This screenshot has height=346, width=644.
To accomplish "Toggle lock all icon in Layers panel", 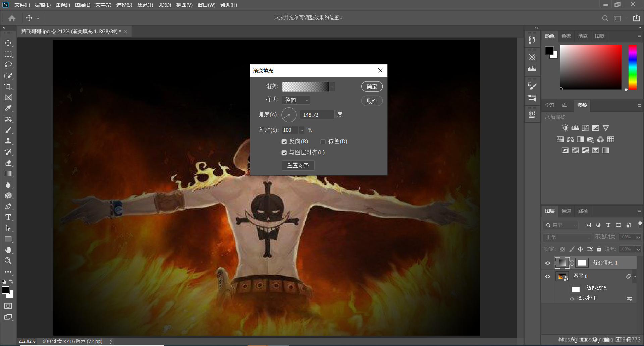I will tap(599, 249).
